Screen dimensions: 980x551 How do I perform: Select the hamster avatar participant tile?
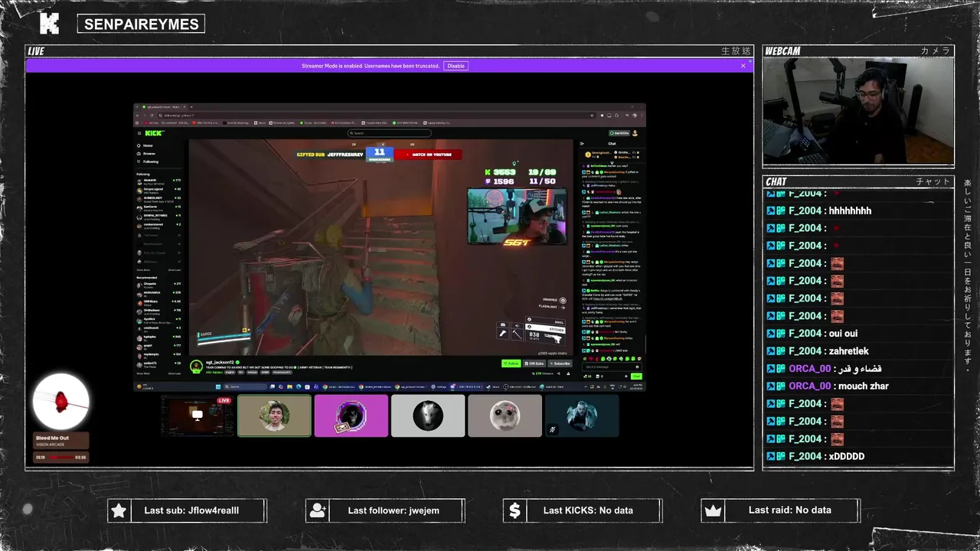(505, 416)
